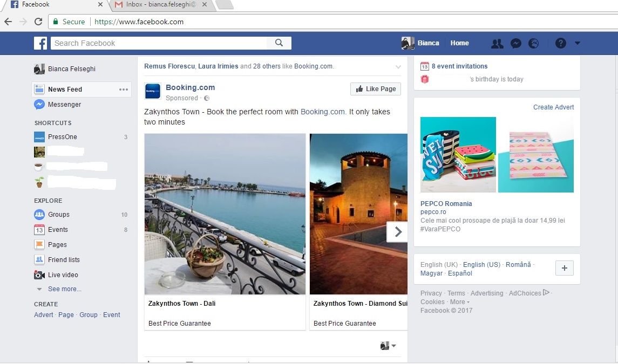
Task: Close the Facebook browser tab
Action: click(100, 4)
